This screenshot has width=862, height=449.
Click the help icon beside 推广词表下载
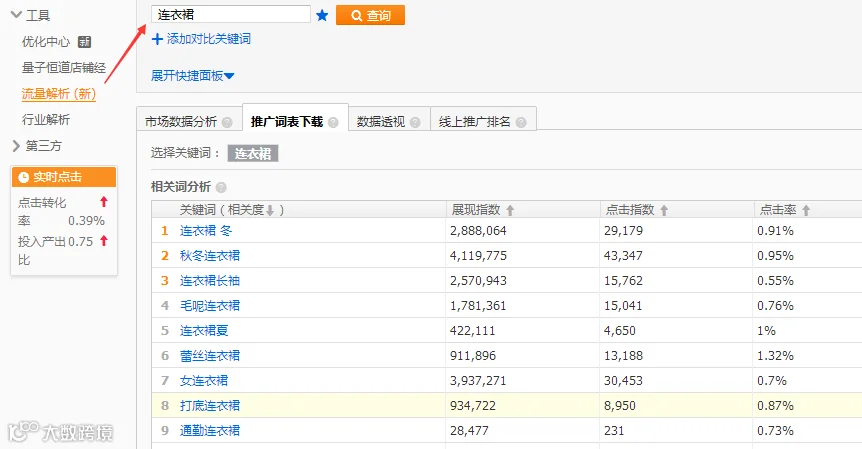click(x=333, y=122)
